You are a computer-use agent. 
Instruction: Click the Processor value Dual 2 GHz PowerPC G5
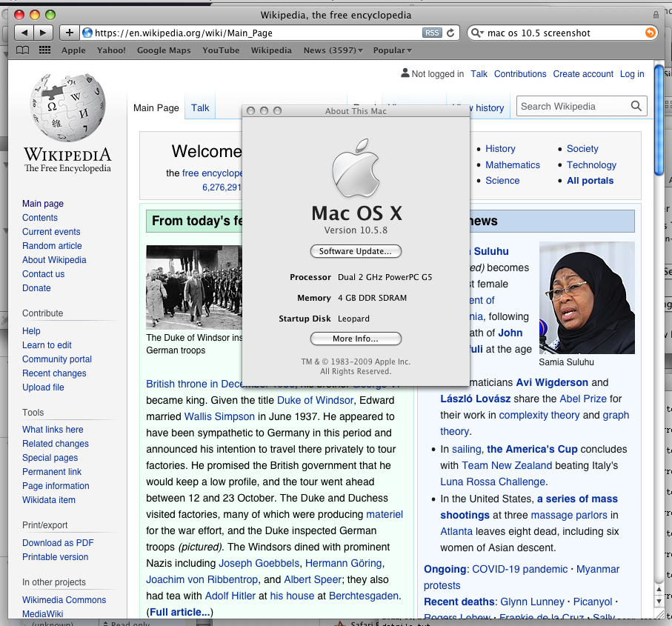click(x=385, y=277)
